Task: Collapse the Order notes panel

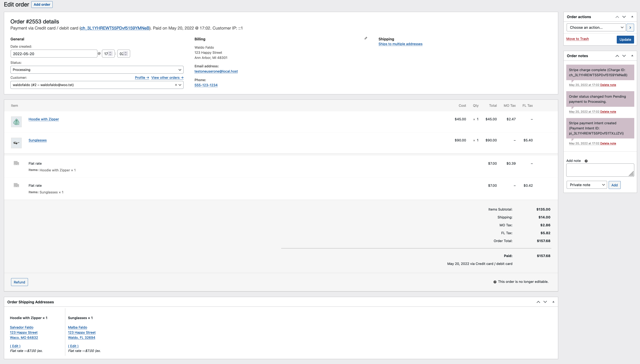Action: tap(632, 56)
